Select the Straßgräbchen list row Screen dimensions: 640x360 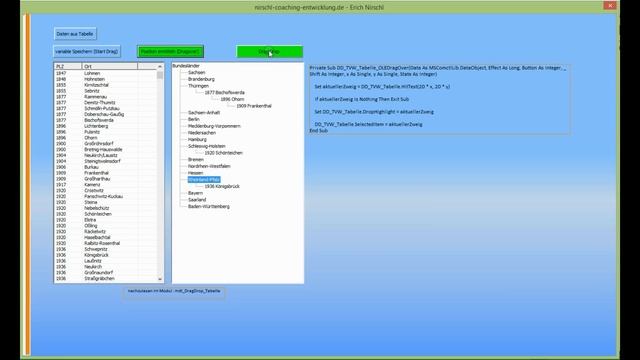(x=105, y=278)
